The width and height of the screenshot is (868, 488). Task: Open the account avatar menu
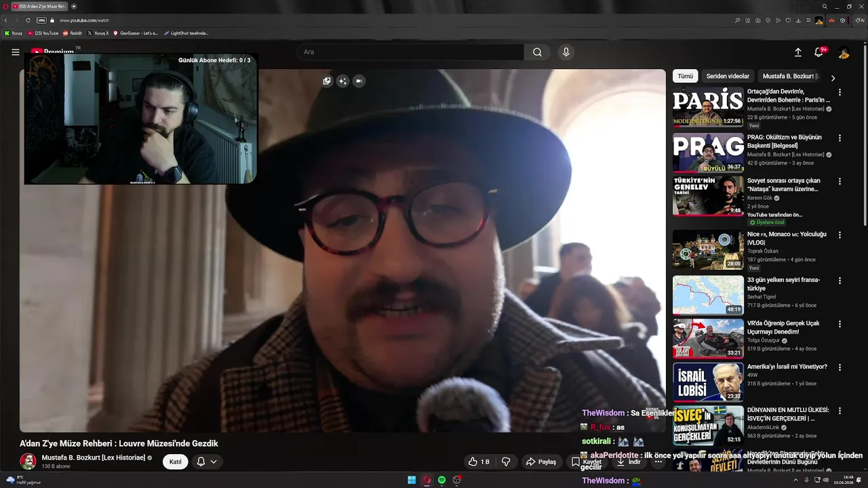(844, 52)
